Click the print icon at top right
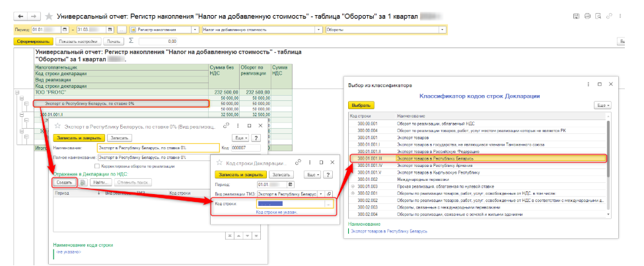This screenshot has height=266, width=644. [x=587, y=15]
